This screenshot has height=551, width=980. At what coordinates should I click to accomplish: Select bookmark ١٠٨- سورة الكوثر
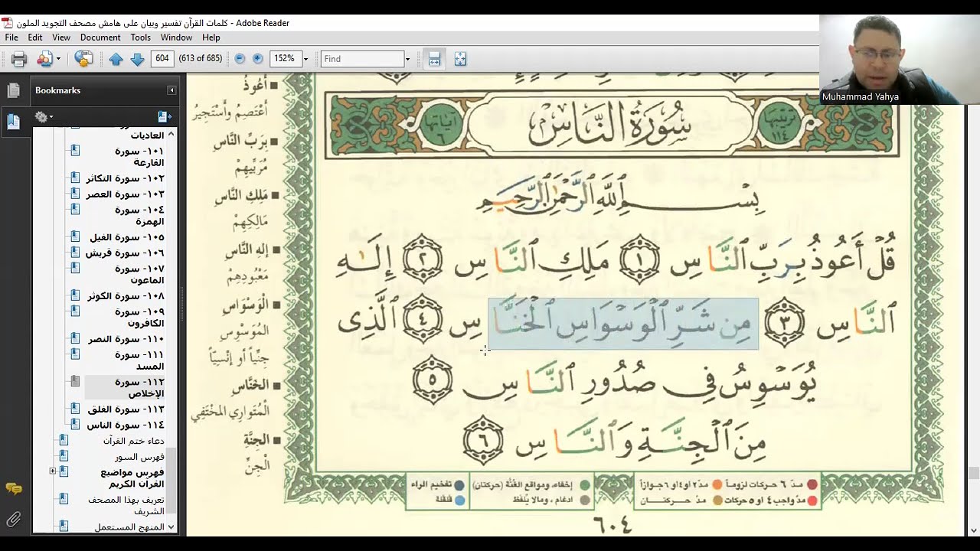point(125,296)
